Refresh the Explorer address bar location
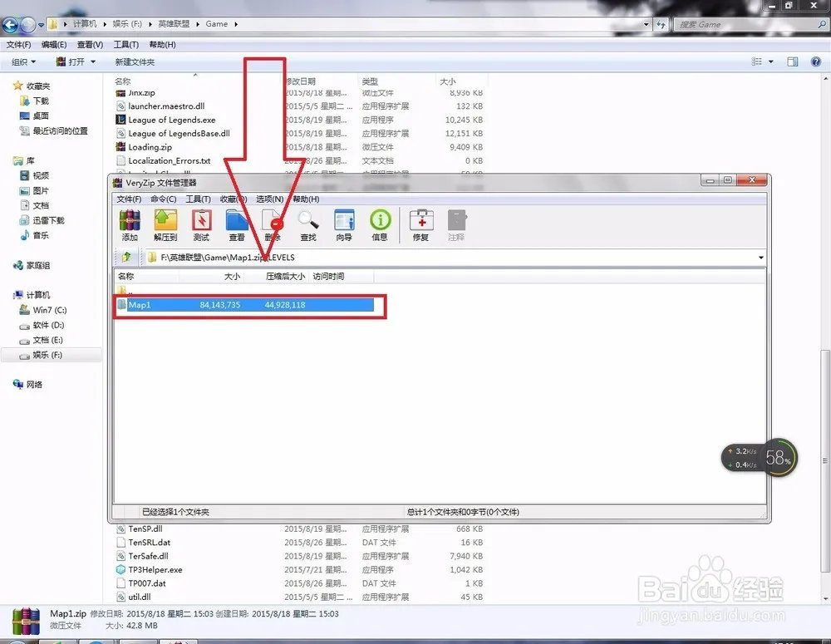Image resolution: width=831 pixels, height=644 pixels. 661,24
